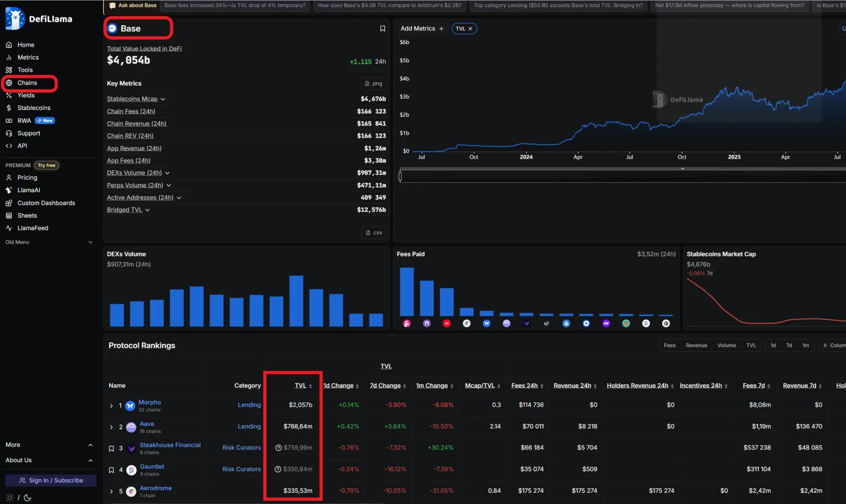Select the 7d period in Protocol Rankings

pos(789,345)
